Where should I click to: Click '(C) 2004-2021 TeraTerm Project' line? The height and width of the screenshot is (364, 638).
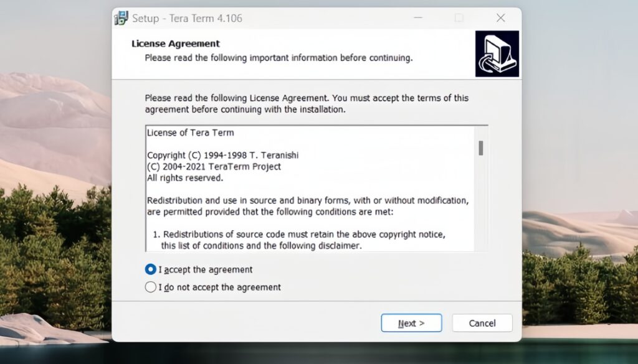click(x=214, y=167)
